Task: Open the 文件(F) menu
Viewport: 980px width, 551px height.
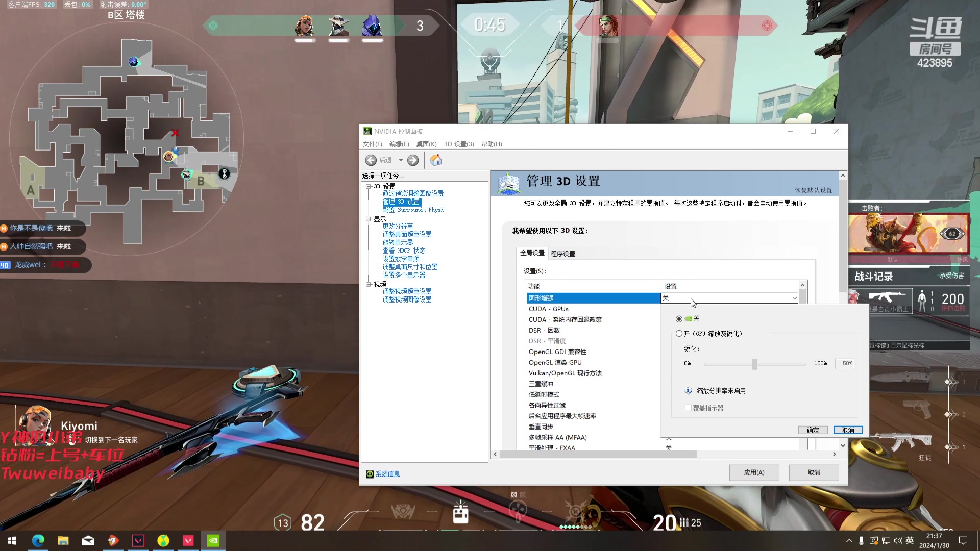Action: click(372, 144)
